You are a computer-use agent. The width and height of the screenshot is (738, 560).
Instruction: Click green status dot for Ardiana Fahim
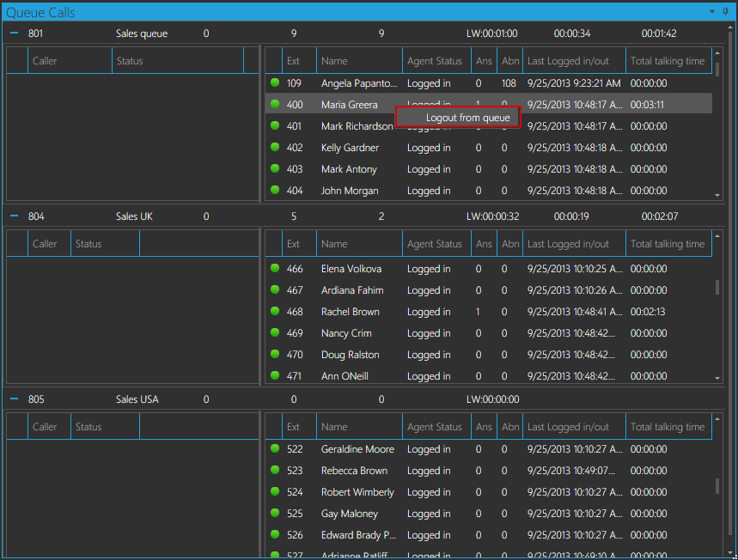[275, 290]
